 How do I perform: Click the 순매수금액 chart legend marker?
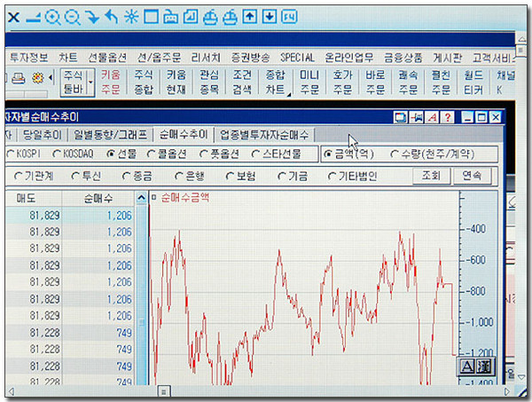pyautogui.click(x=153, y=197)
